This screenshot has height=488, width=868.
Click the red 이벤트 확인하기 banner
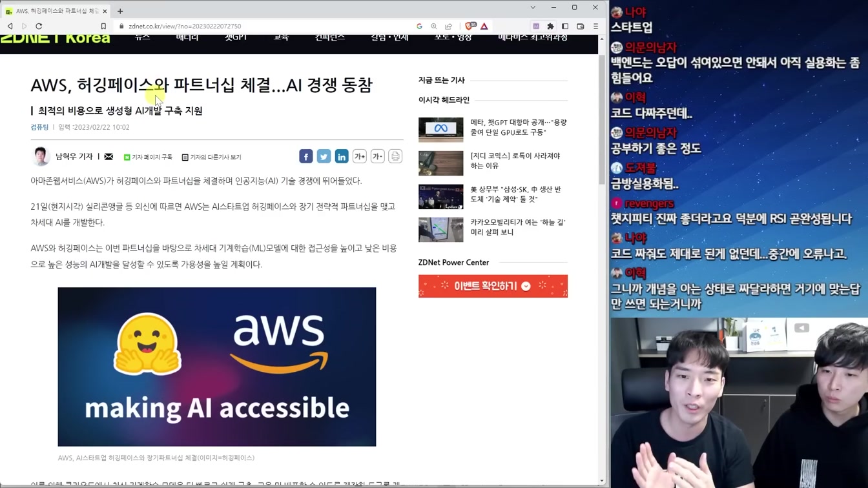493,286
